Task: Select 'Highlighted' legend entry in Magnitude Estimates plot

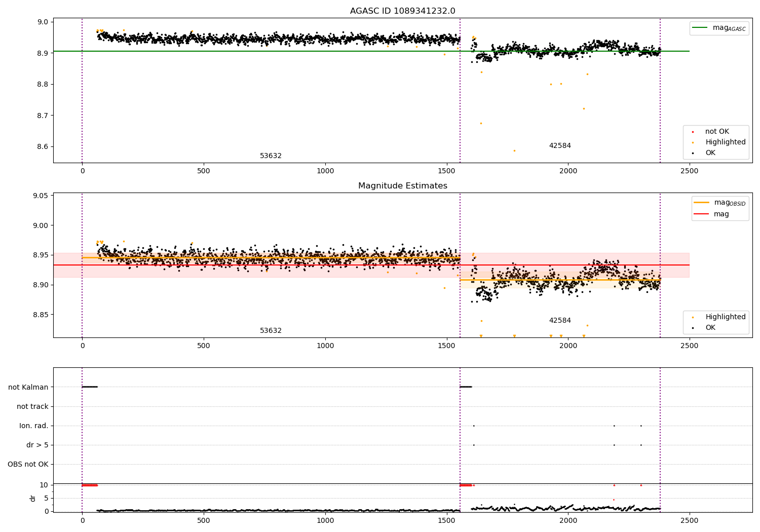Action: pos(719,317)
